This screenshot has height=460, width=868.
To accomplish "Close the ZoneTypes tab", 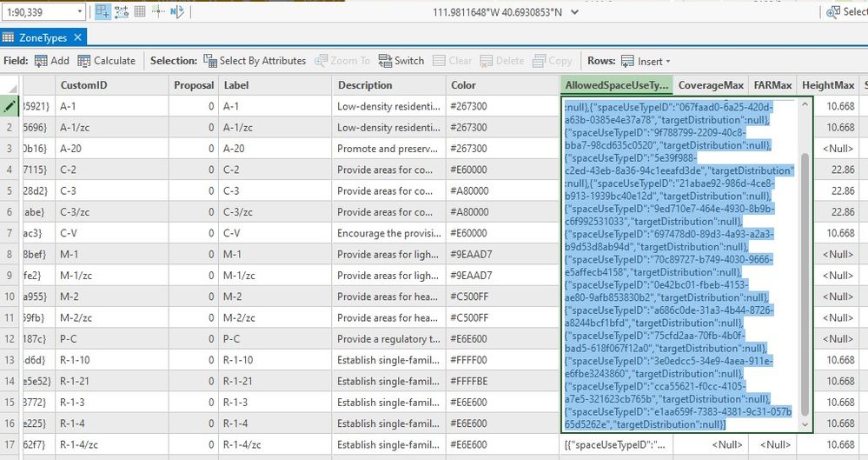I will tap(77, 37).
